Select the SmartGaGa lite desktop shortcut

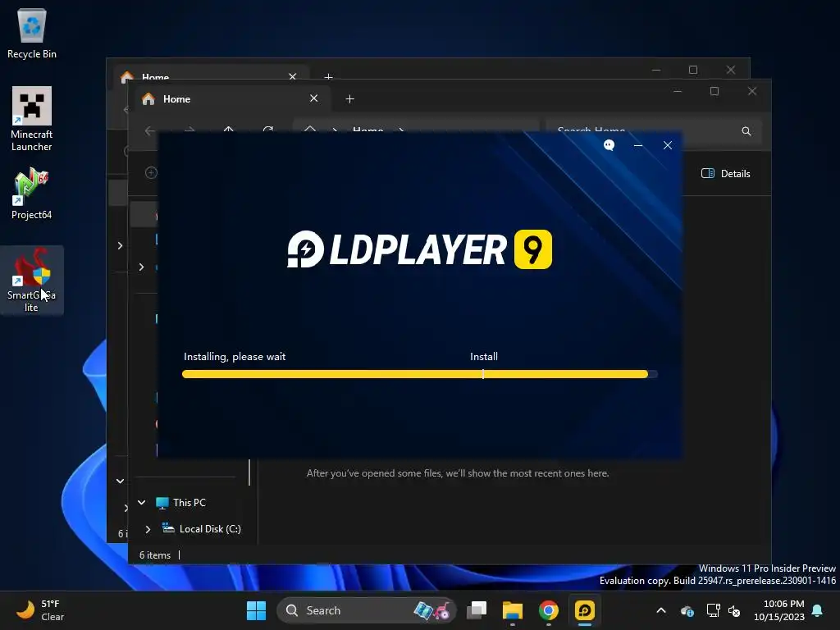(x=32, y=281)
